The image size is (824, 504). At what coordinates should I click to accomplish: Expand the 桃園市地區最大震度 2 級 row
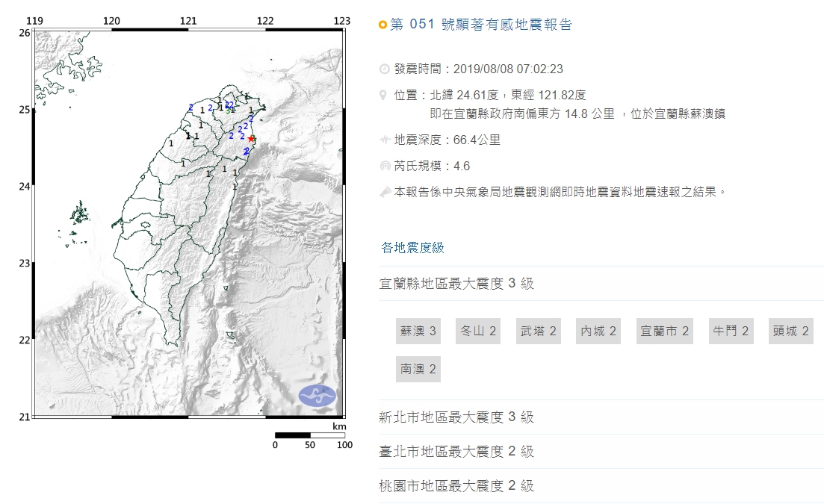click(456, 486)
